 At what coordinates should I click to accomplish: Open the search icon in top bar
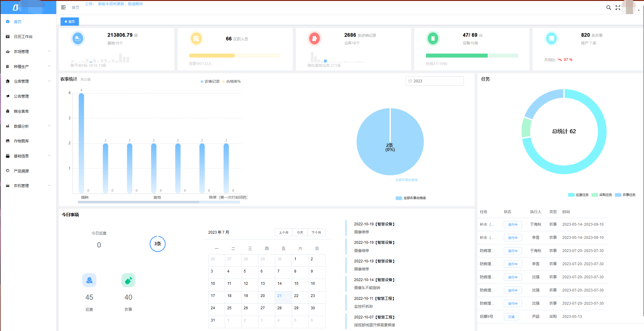(609, 8)
